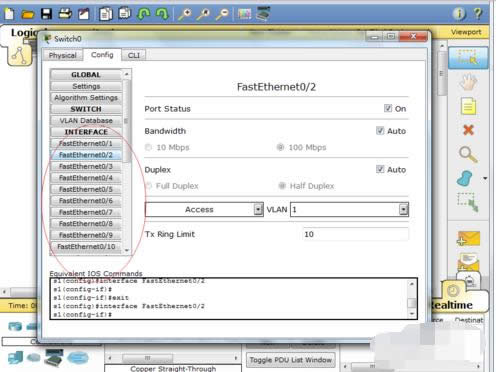Click the interface list scroll-down arrow
This screenshot has width=496, height=372.
point(127,250)
